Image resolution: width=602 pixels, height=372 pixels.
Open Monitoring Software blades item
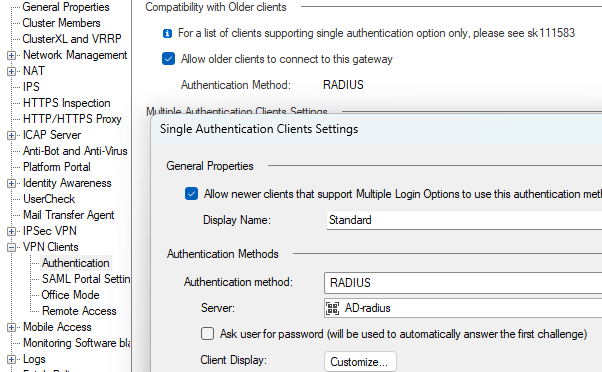point(76,343)
